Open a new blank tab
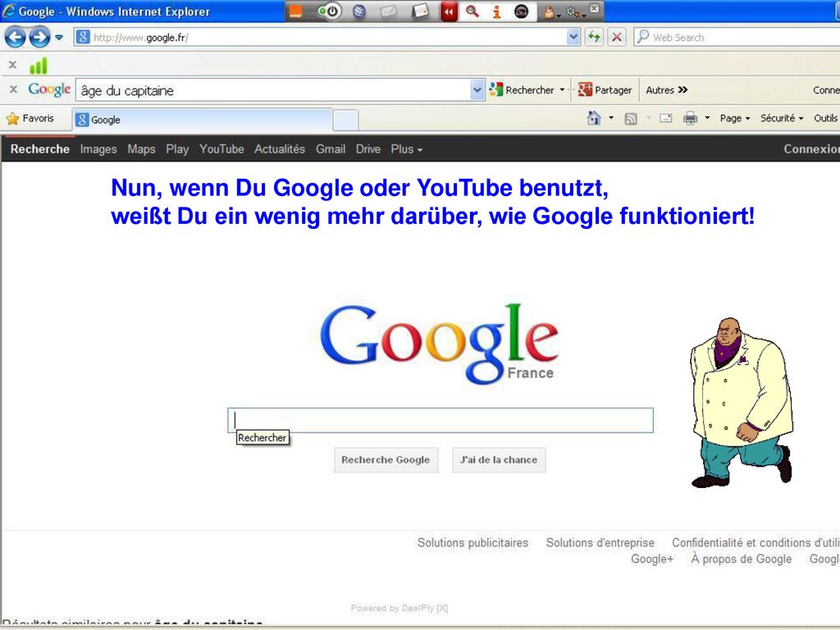 point(345,120)
